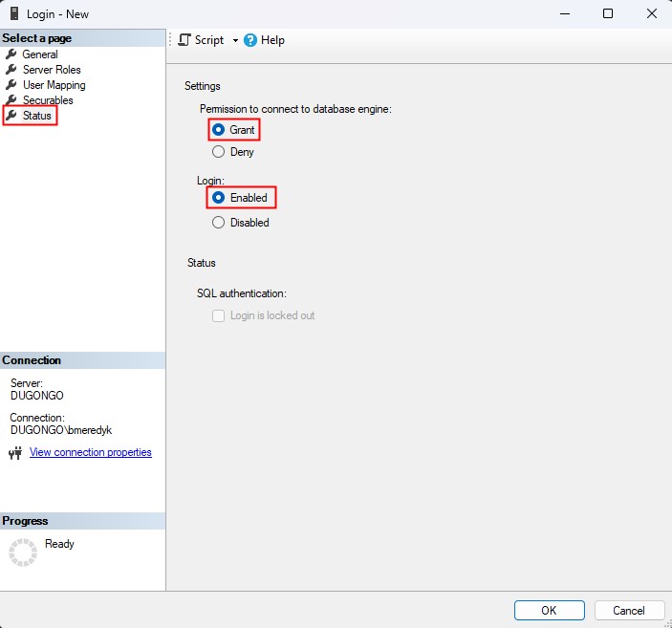The height and width of the screenshot is (628, 672).
Task: Click the Cancel button
Action: tap(629, 610)
